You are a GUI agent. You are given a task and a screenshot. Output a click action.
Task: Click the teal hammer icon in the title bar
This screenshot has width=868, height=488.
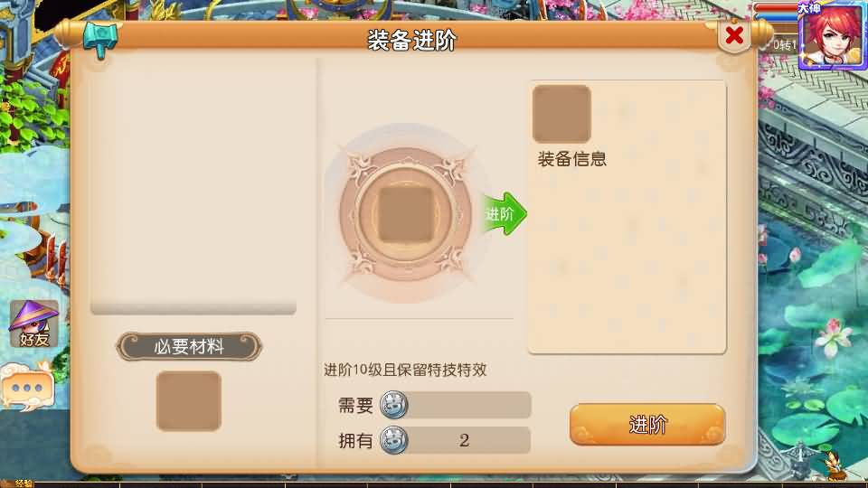click(x=100, y=39)
